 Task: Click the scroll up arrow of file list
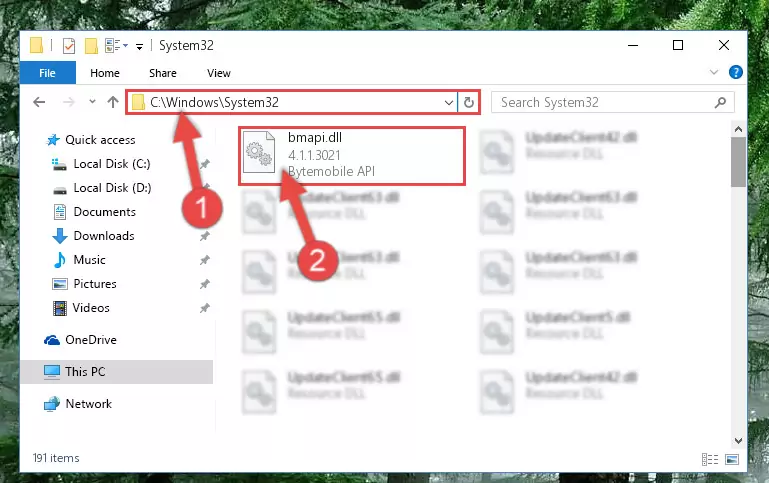point(738,129)
